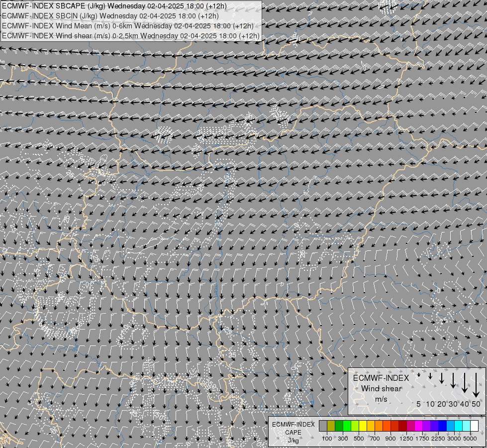Select the 10 m/s wind shear legend arrow

pyautogui.click(x=430, y=376)
